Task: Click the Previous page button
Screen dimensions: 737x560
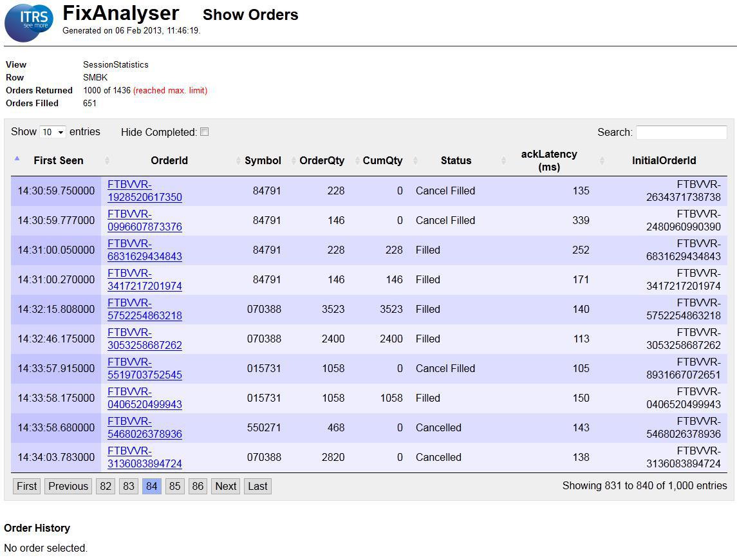Action: click(68, 486)
